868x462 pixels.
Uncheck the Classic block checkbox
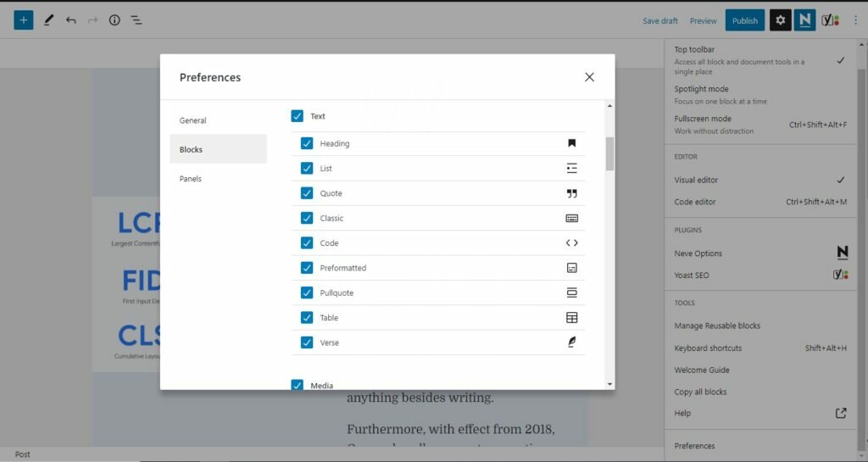coord(307,218)
